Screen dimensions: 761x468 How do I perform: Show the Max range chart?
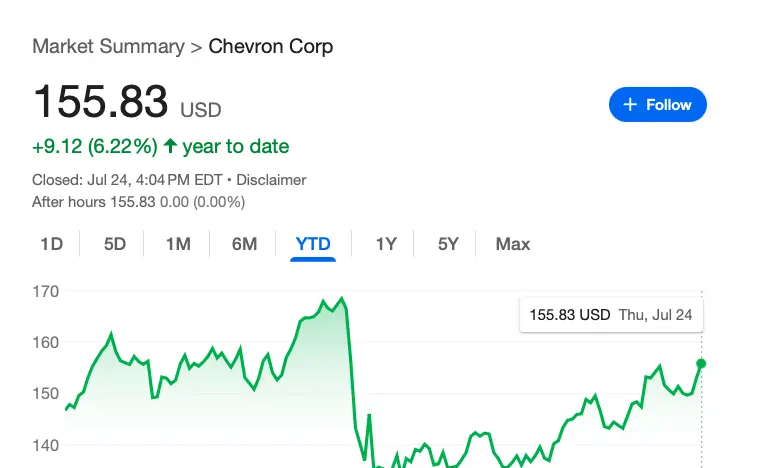pyautogui.click(x=513, y=244)
